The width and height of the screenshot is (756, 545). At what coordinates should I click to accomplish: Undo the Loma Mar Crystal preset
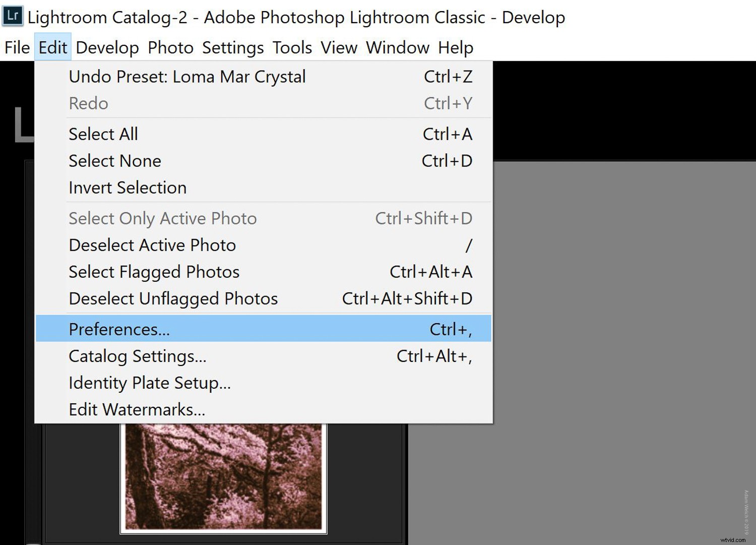[187, 77]
